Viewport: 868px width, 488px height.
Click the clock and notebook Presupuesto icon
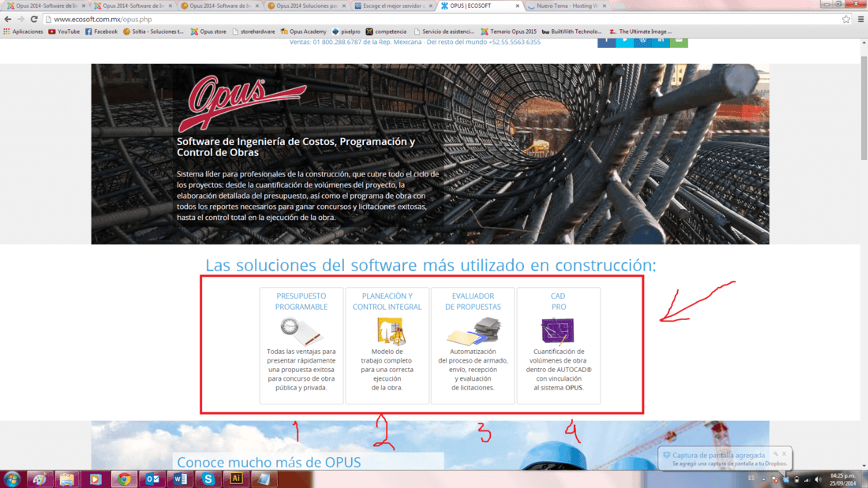(x=301, y=331)
